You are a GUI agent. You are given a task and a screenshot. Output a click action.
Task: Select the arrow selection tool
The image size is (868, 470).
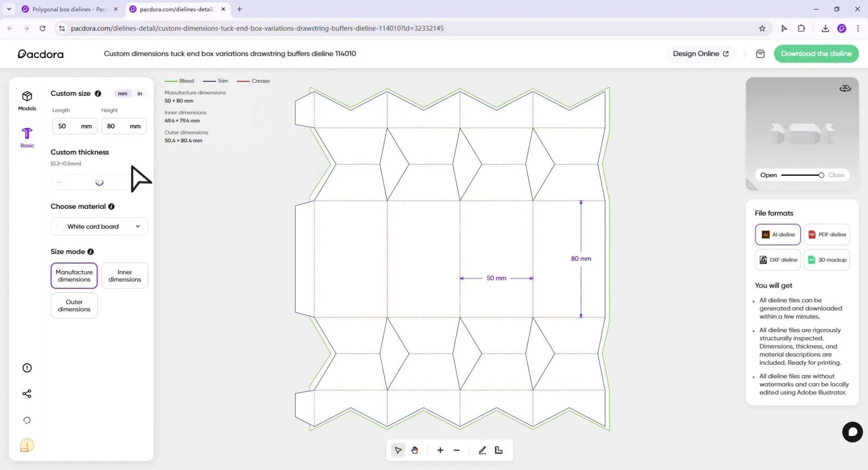[397, 450]
